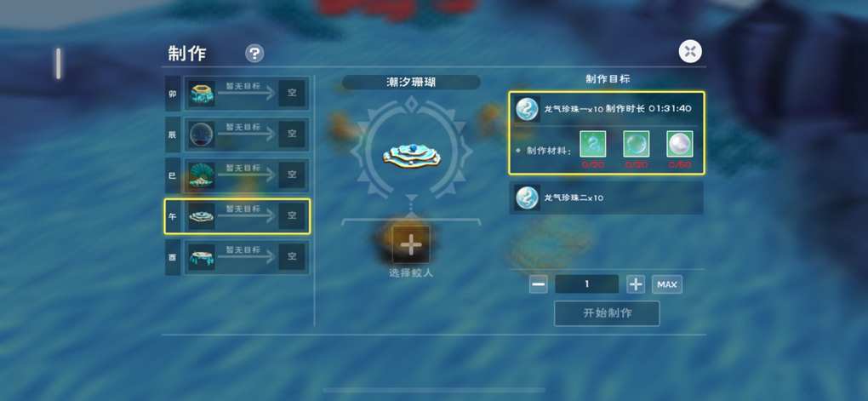Tap the plus slot to select 鲛人
Screen dimensions: 868x401
[411, 244]
